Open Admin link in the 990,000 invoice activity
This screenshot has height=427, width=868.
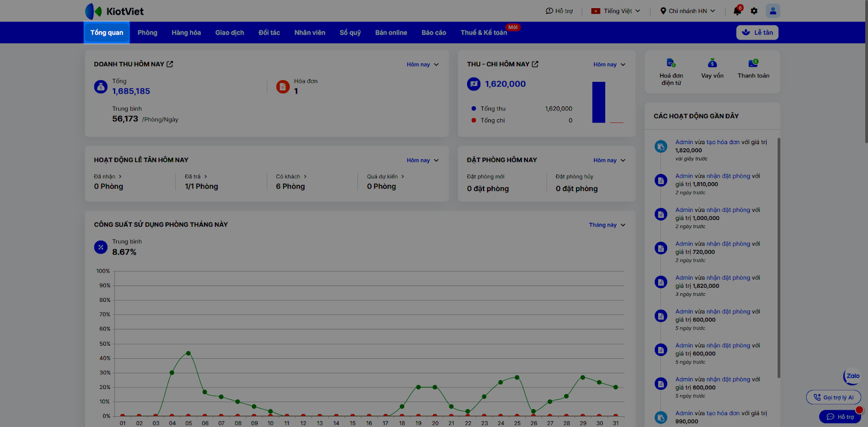point(684,413)
